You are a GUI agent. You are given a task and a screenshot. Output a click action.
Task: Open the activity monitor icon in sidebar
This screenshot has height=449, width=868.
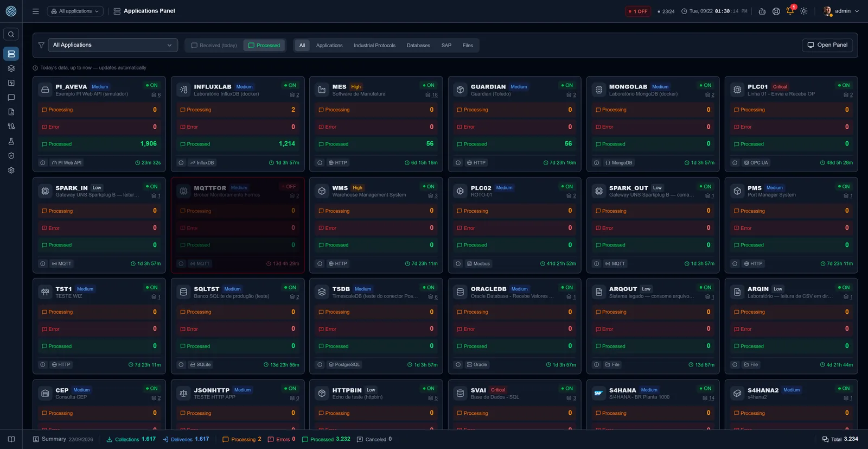pyautogui.click(x=11, y=83)
